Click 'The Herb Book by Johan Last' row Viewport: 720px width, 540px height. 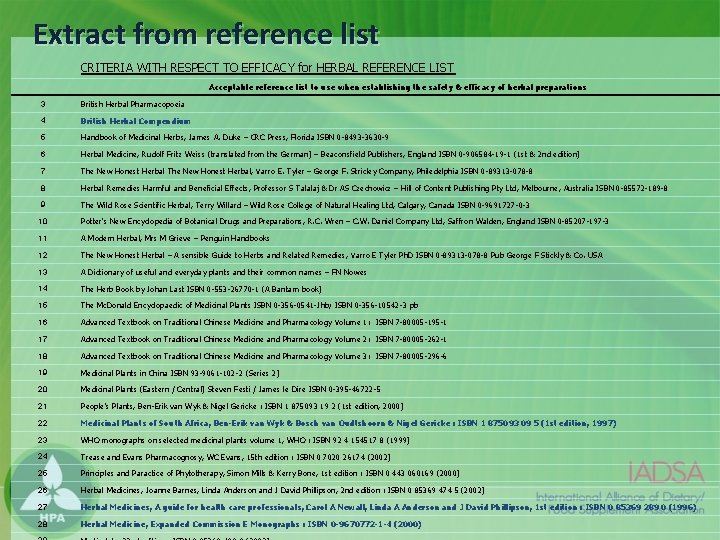tap(201, 289)
